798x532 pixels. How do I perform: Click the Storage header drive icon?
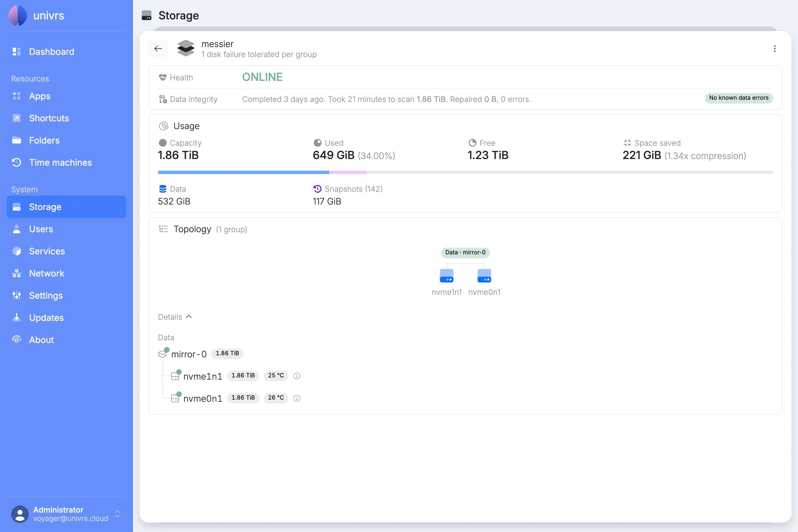pos(147,16)
